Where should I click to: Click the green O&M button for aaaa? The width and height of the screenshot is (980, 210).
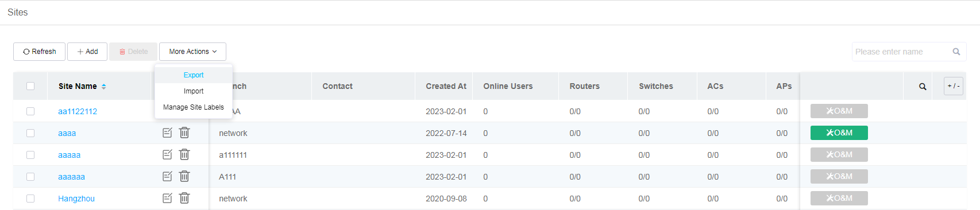click(839, 133)
